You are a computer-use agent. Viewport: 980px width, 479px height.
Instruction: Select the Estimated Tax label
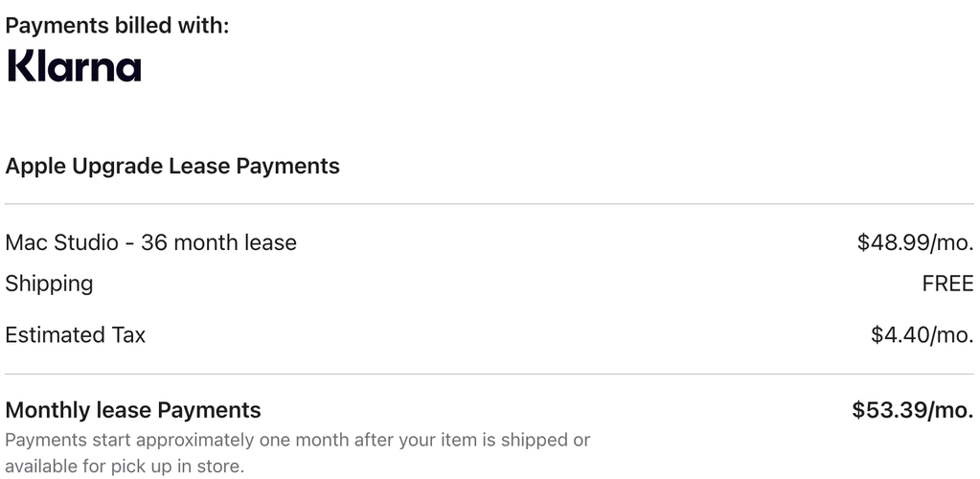pyautogui.click(x=75, y=335)
